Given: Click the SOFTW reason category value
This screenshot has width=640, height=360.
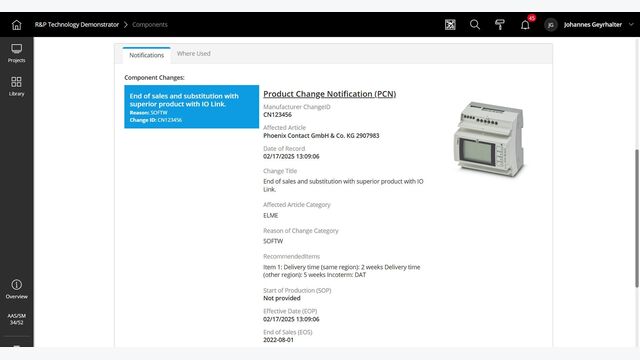Looking at the screenshot, I should point(273,241).
